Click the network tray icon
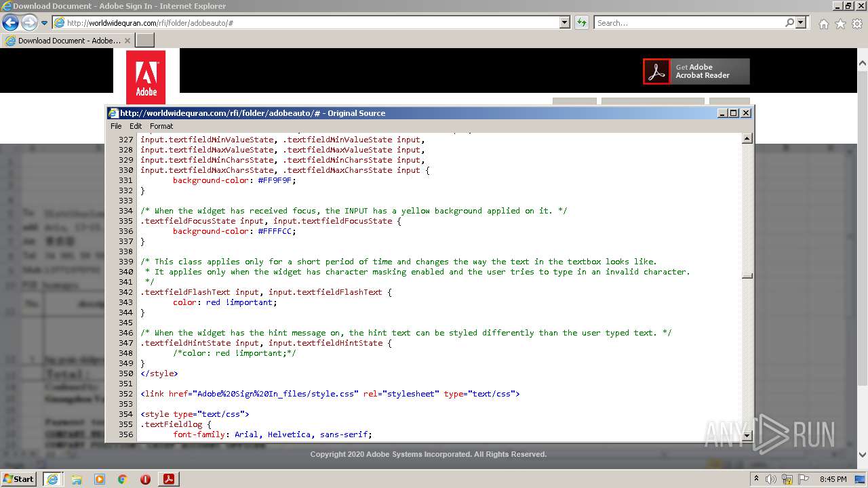This screenshot has width=868, height=488. [x=787, y=479]
